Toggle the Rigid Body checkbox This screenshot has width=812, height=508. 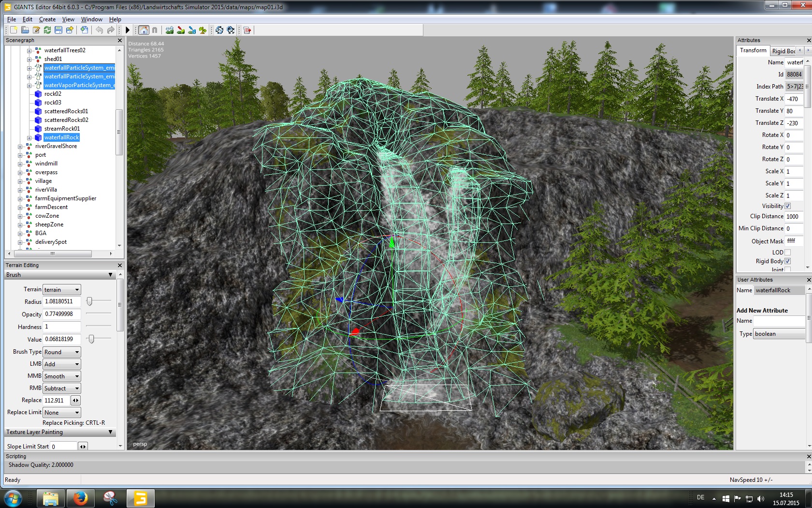[x=788, y=261]
